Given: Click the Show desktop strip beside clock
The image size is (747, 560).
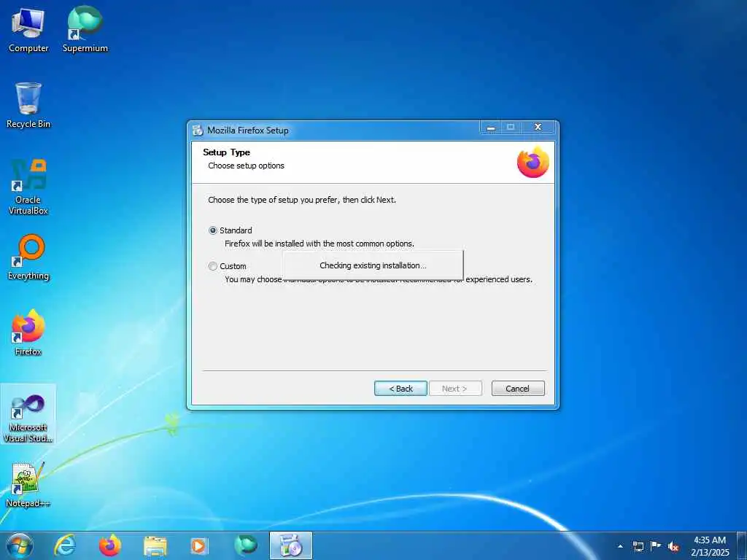Looking at the screenshot, I should 742,545.
